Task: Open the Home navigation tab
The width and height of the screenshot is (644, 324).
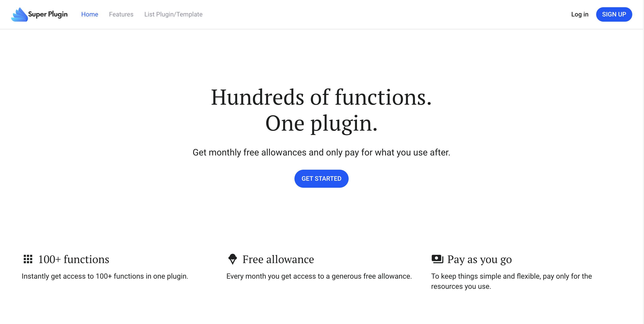Action: point(90,14)
